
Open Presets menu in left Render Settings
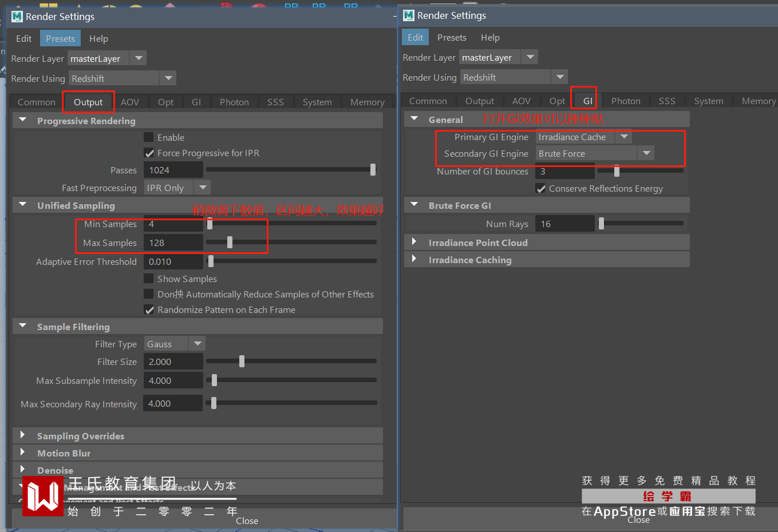pyautogui.click(x=60, y=38)
